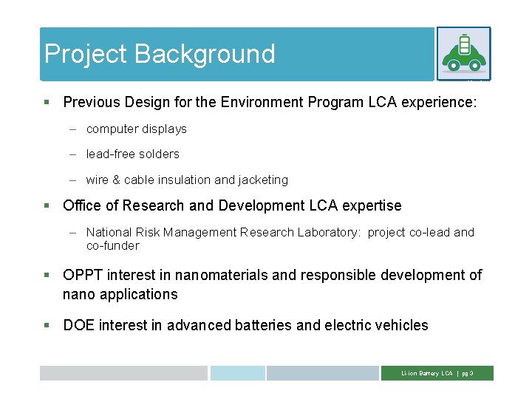Click 'wire & cable insulation and jacketing' text
The image size is (532, 399).
[187, 180]
